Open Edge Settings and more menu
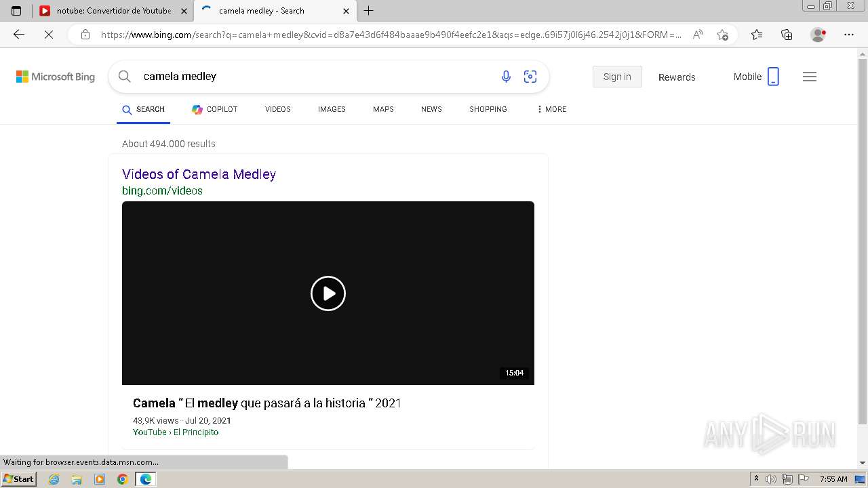This screenshot has height=488, width=868. [849, 35]
